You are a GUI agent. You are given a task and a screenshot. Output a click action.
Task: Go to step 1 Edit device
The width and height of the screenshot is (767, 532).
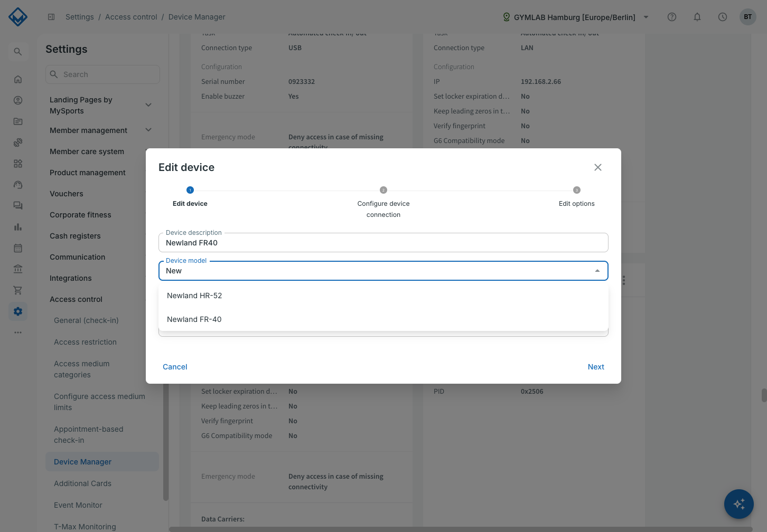tap(190, 197)
